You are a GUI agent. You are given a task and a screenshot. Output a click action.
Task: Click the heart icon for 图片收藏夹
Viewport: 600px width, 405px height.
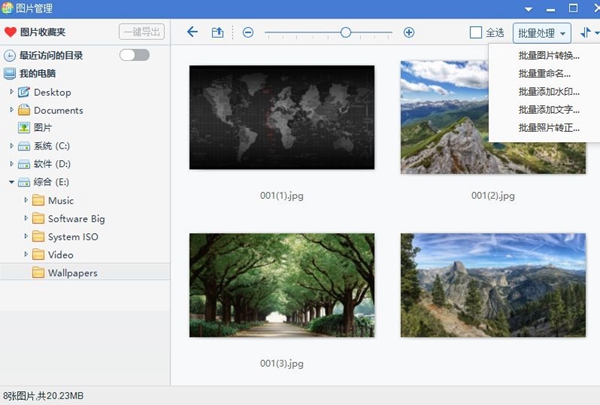(11, 32)
